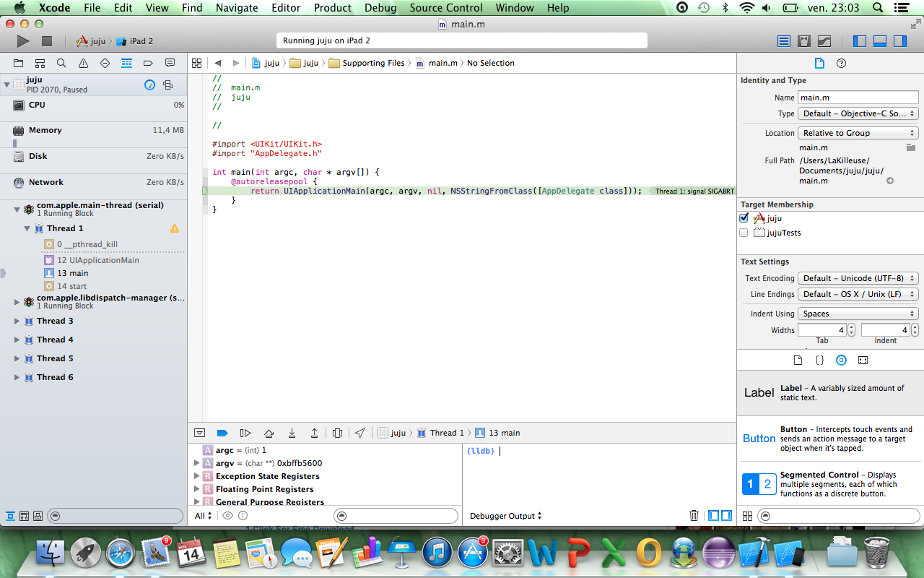The width and height of the screenshot is (924, 578).
Task: Open the Log navigator speech bubble icon
Action: (x=170, y=63)
